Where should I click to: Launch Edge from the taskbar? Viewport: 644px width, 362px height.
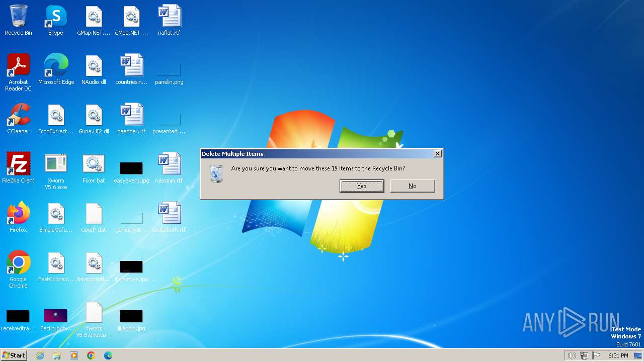click(108, 355)
